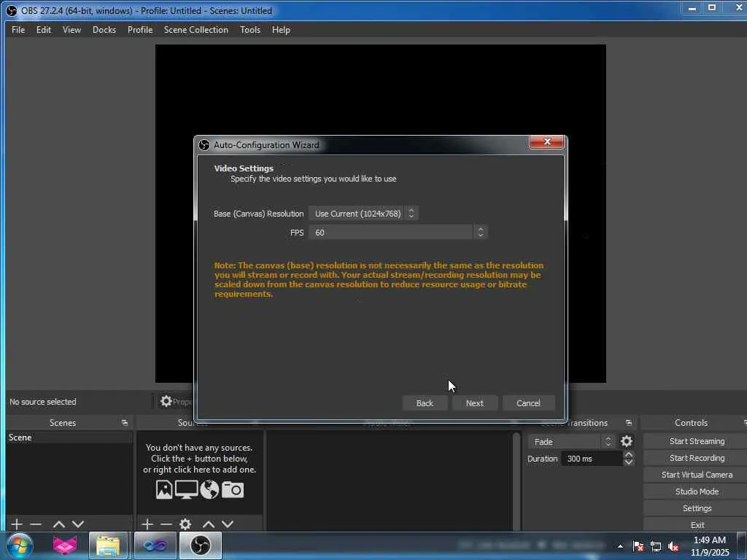Select the Scene entry in Scenes list
The image size is (747, 560).
[69, 437]
